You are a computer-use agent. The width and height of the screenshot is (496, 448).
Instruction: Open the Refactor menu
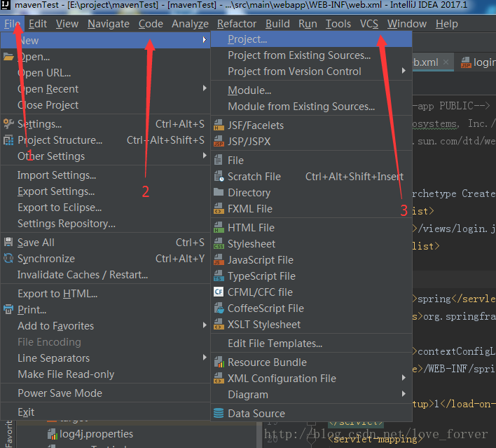click(237, 24)
